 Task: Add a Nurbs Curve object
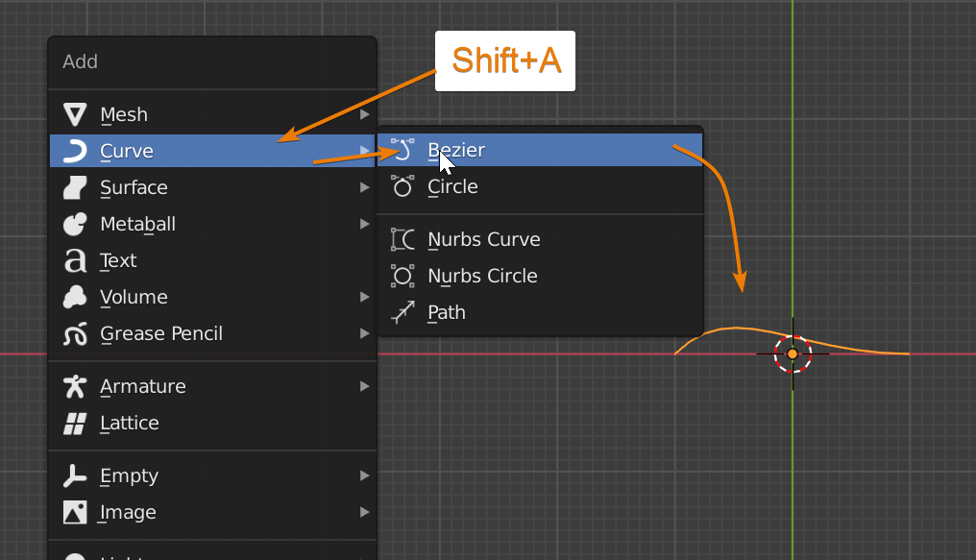483,240
